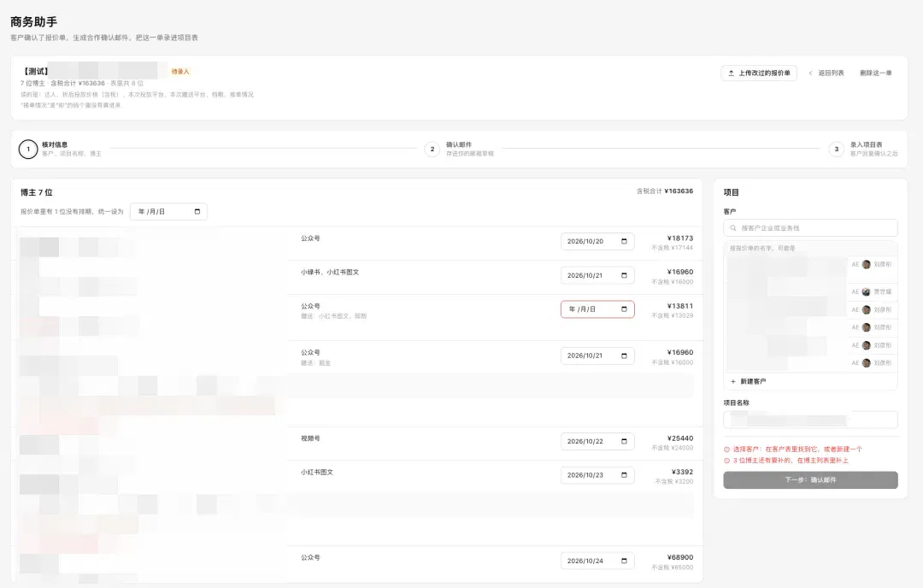Click the date field showing 2026/10/23
Screen dimensions: 923x588
(597, 475)
